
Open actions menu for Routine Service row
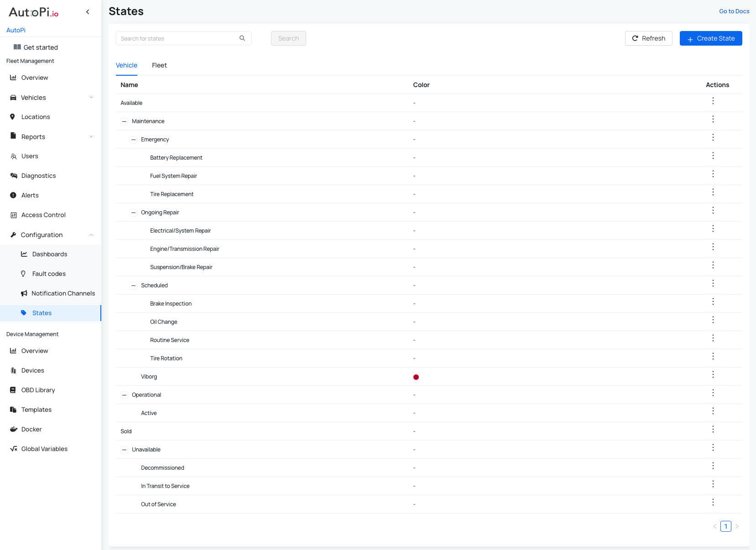[713, 338]
